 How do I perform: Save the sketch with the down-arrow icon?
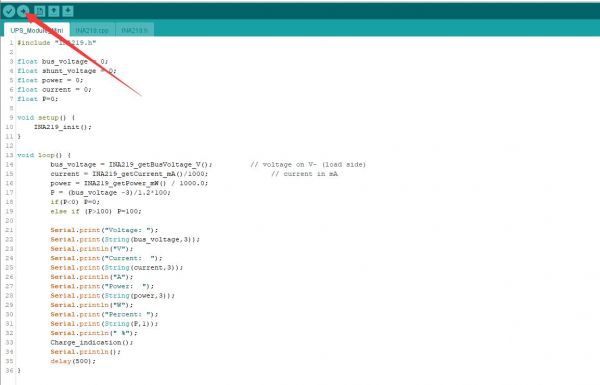click(x=68, y=11)
